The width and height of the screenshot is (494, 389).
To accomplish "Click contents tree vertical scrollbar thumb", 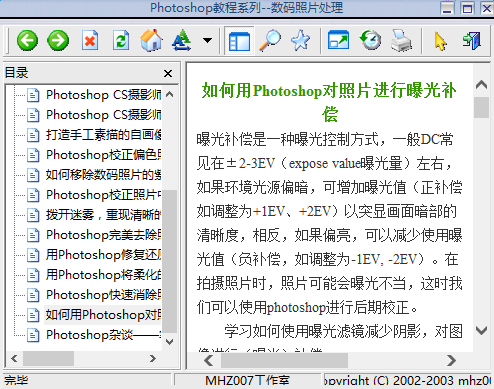I will [170, 261].
